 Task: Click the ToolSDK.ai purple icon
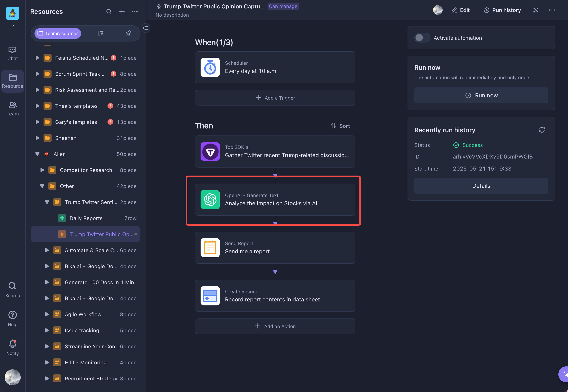pyautogui.click(x=210, y=152)
